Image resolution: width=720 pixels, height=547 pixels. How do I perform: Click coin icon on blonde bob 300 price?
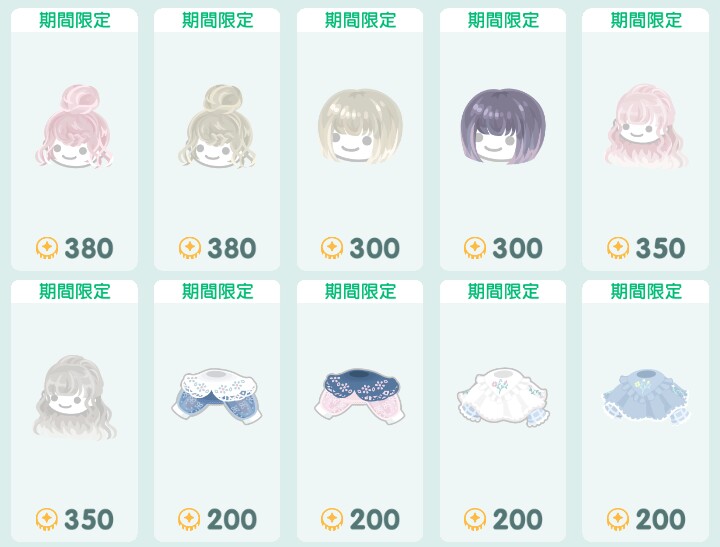point(332,248)
